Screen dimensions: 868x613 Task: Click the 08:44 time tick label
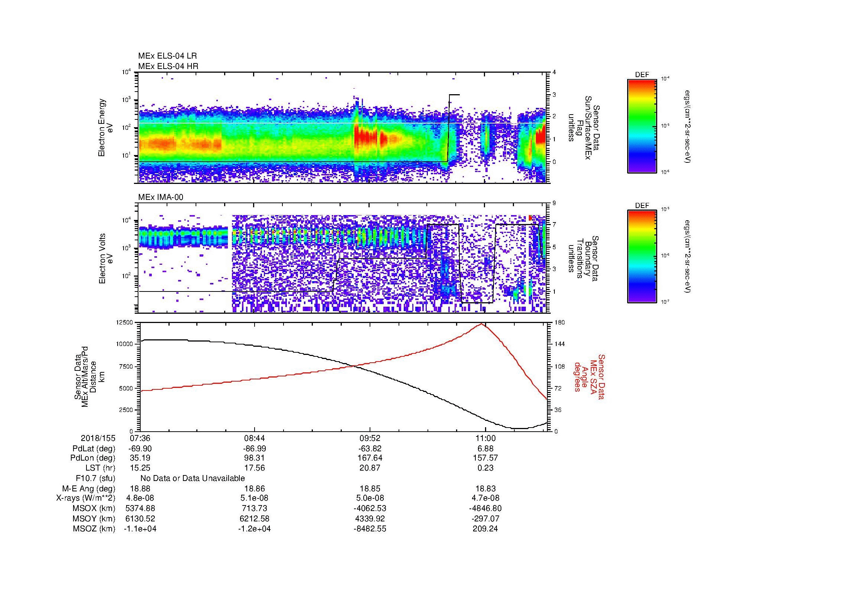255,438
